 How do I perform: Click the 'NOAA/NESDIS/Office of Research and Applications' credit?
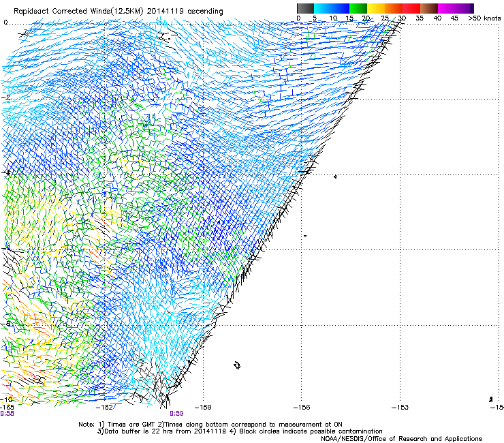pyautogui.click(x=401, y=439)
